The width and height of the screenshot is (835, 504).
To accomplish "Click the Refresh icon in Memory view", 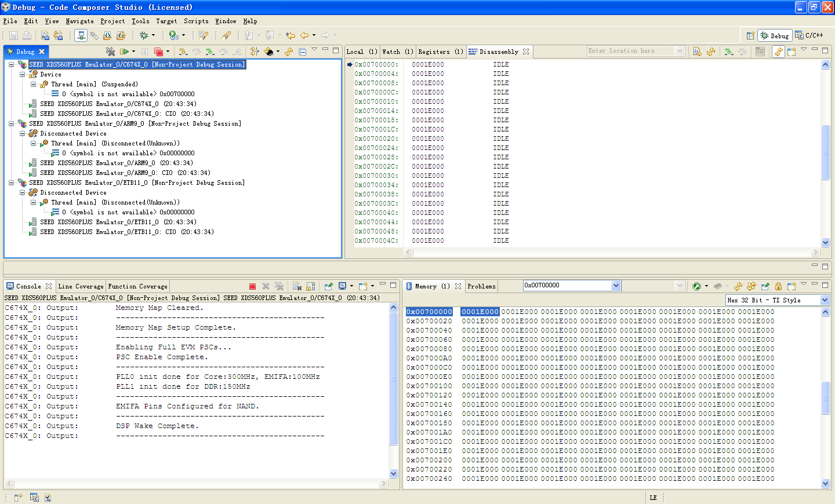I will click(738, 286).
